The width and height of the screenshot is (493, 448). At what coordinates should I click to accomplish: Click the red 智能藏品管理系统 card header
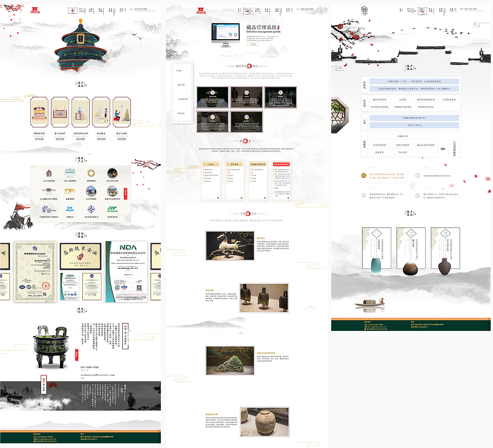tap(282, 164)
